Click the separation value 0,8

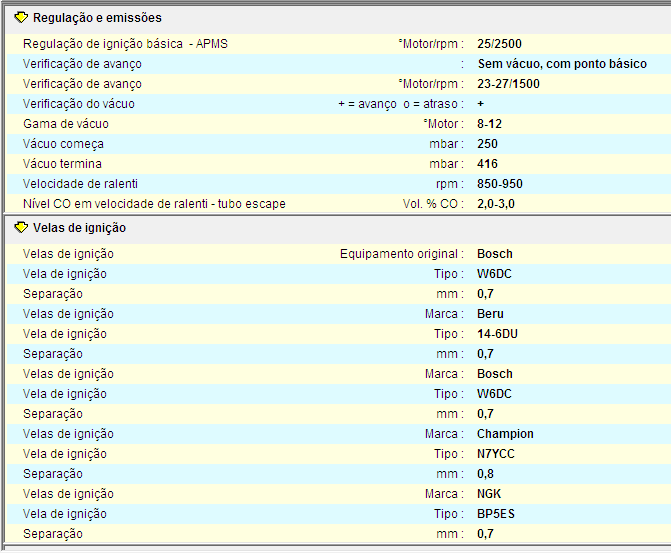485,474
